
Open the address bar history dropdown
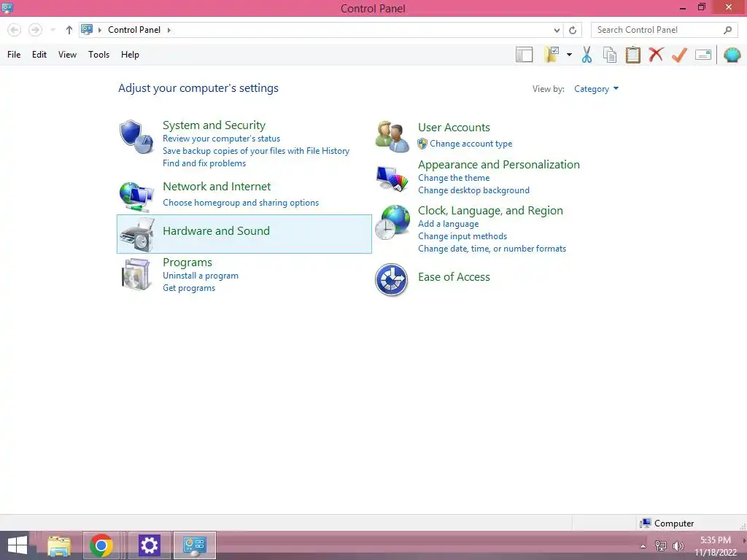(x=557, y=30)
